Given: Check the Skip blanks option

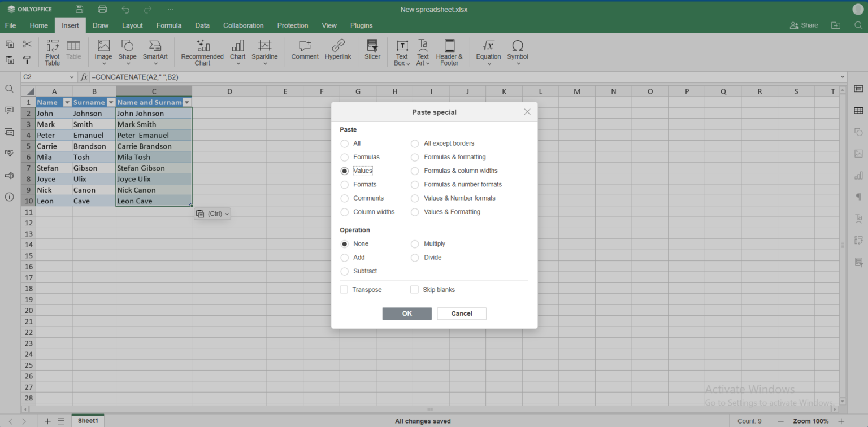Looking at the screenshot, I should (415, 290).
